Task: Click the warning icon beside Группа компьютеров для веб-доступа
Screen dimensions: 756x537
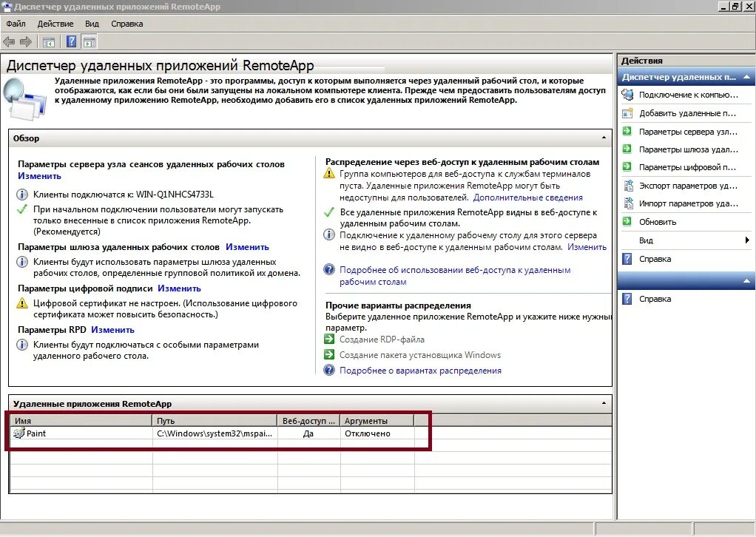Action: coord(329,173)
